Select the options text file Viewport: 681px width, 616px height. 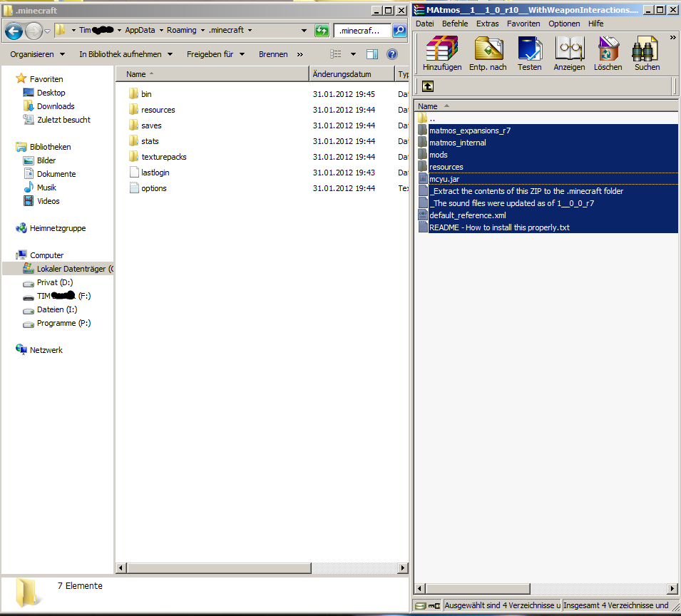point(148,188)
